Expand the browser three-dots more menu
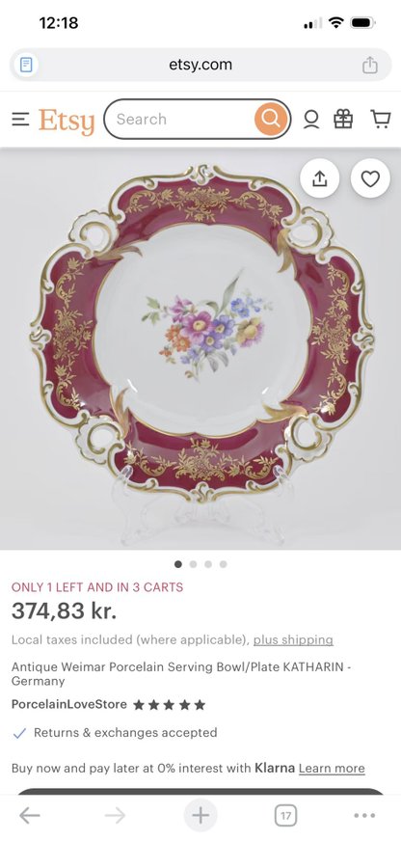Viewport: 401px width, 868px height. (x=364, y=815)
